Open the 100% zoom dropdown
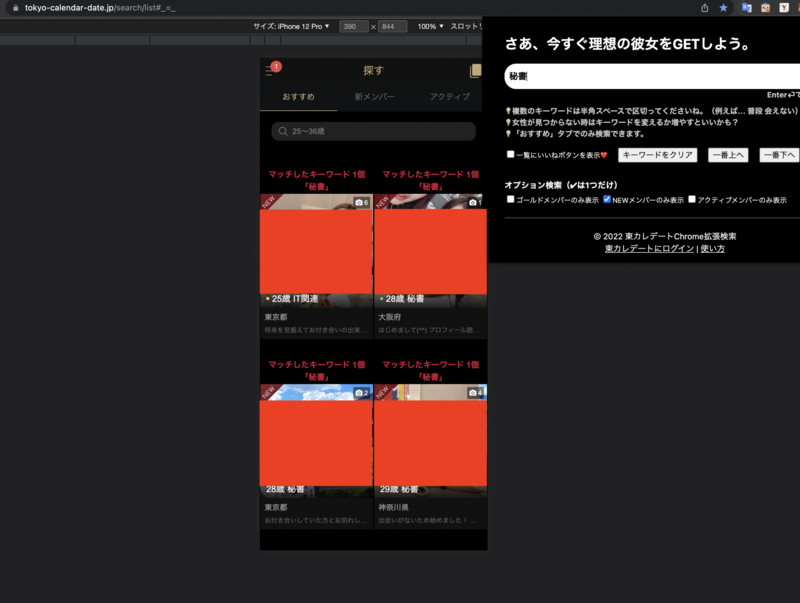This screenshot has width=800, height=603. [430, 26]
